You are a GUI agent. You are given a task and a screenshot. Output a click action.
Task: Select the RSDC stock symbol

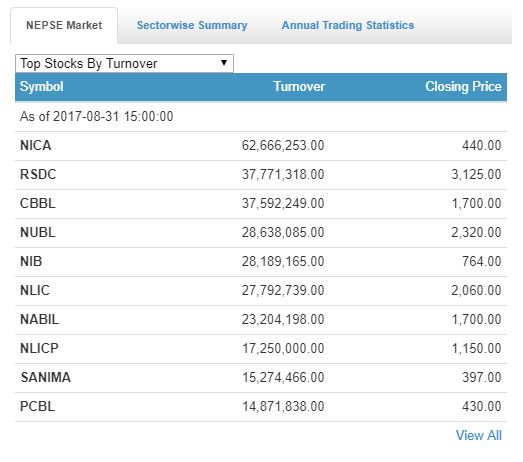pos(38,174)
